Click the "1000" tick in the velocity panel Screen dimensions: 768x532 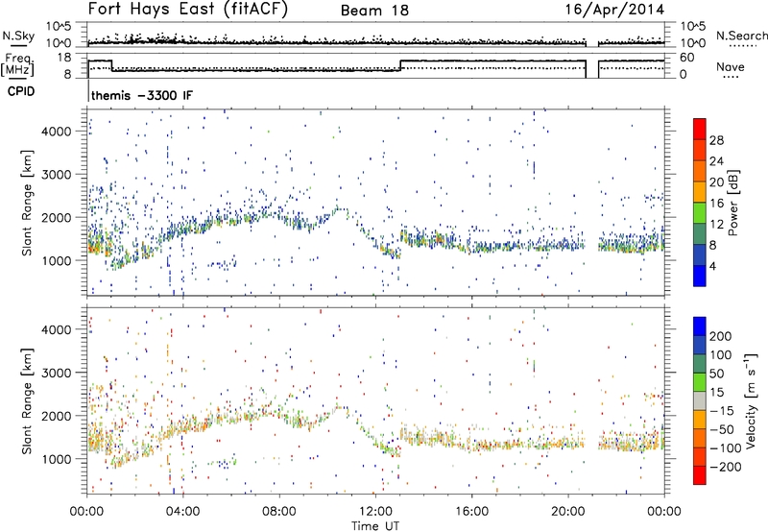pyautogui.click(x=56, y=459)
